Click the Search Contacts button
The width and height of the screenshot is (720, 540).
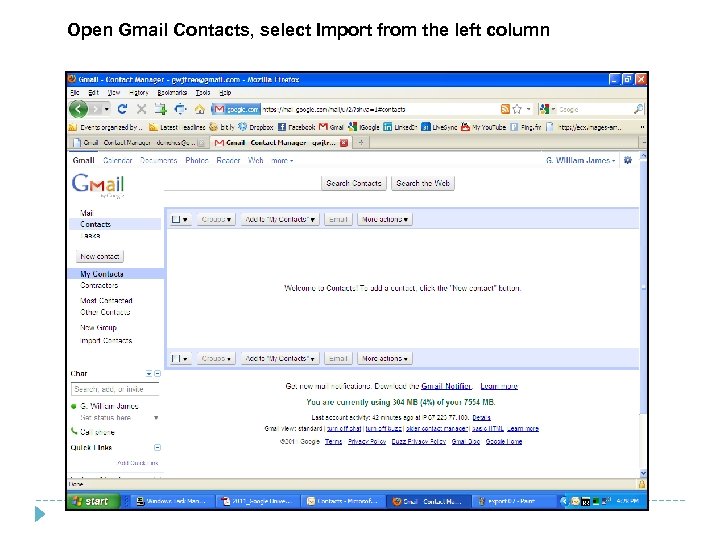click(x=354, y=183)
